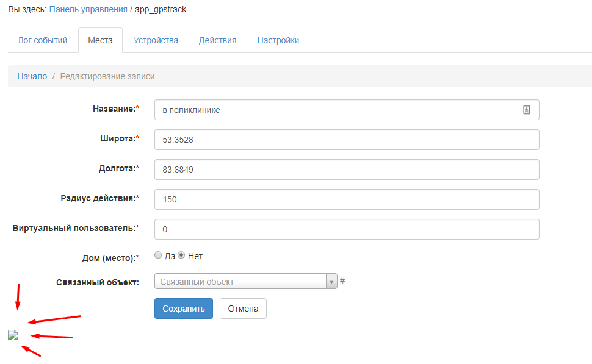Click the Отмена button
Viewport: 592px width, 364px height.
click(x=243, y=309)
